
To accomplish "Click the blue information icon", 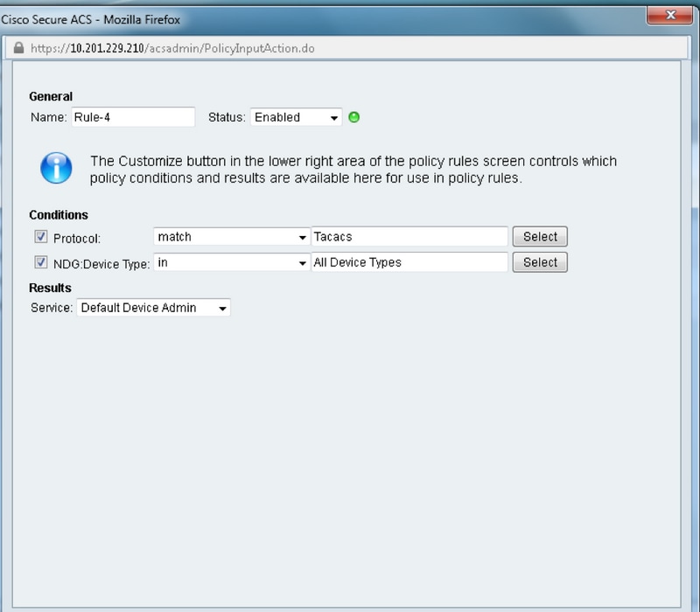I will coord(56,168).
